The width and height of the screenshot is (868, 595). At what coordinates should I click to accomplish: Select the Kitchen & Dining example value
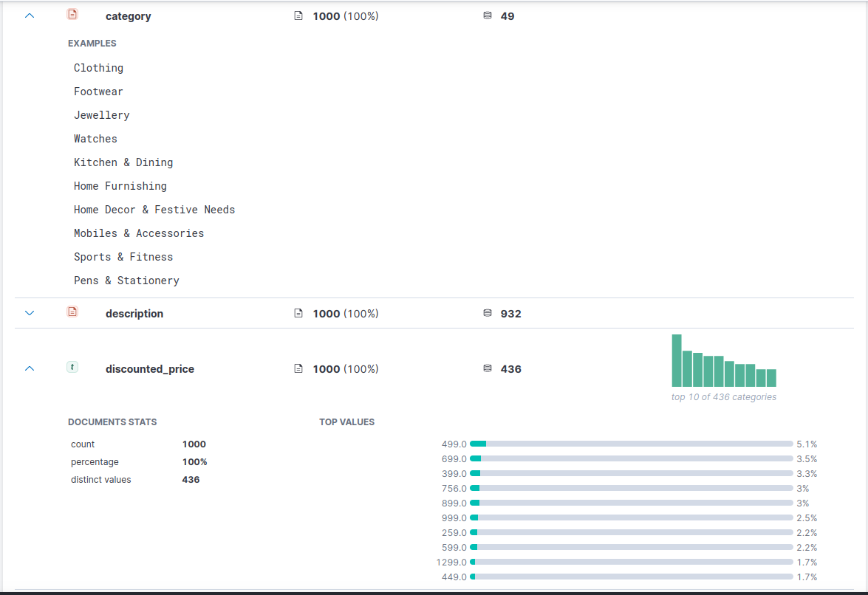point(123,162)
